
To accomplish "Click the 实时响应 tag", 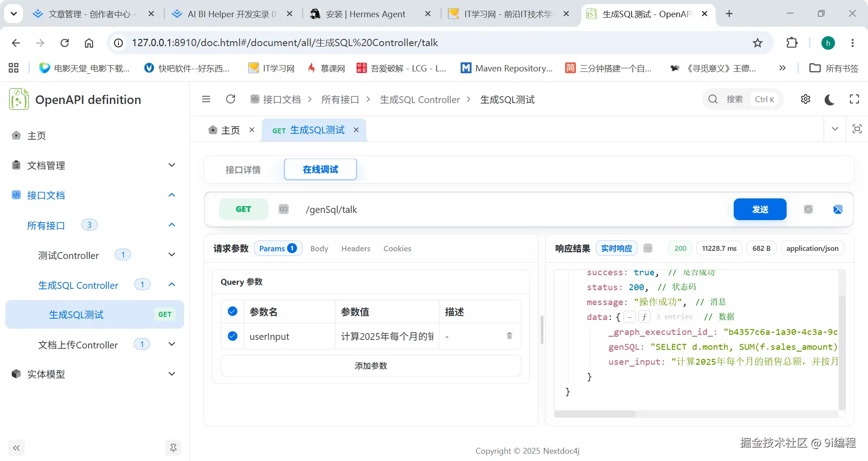I will coord(617,248).
